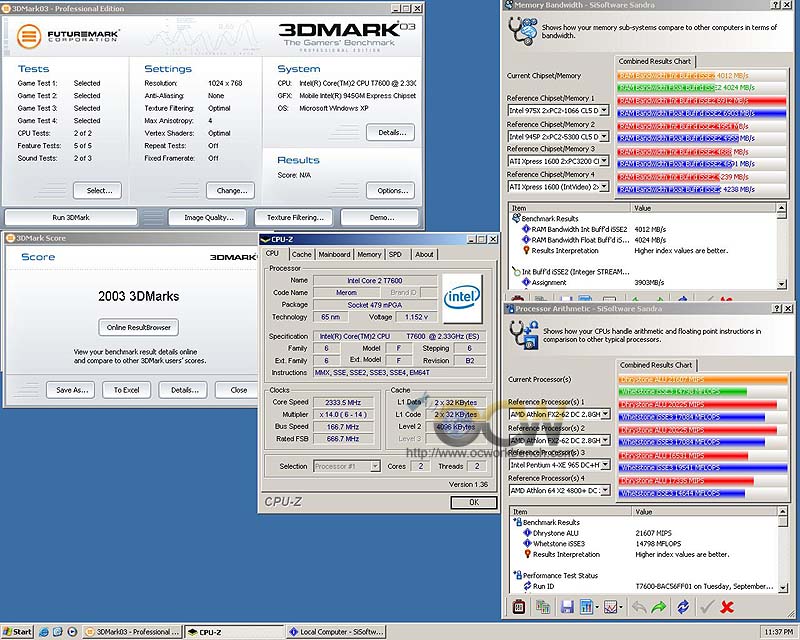Click the red X cancel icon
The height and width of the screenshot is (640, 800).
click(x=727, y=607)
